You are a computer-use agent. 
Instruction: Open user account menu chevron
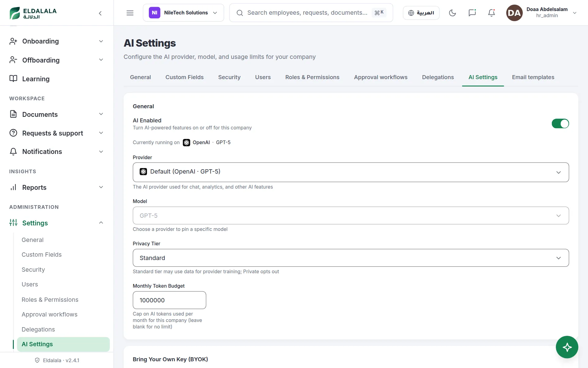point(575,13)
